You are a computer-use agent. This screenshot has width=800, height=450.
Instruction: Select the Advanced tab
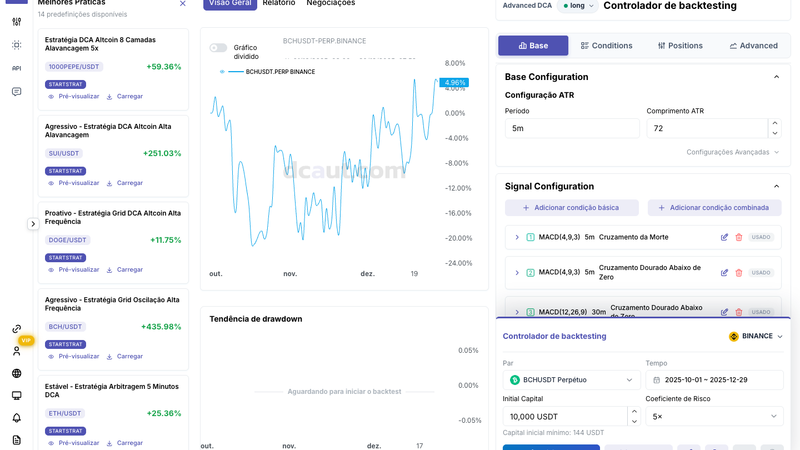point(754,45)
